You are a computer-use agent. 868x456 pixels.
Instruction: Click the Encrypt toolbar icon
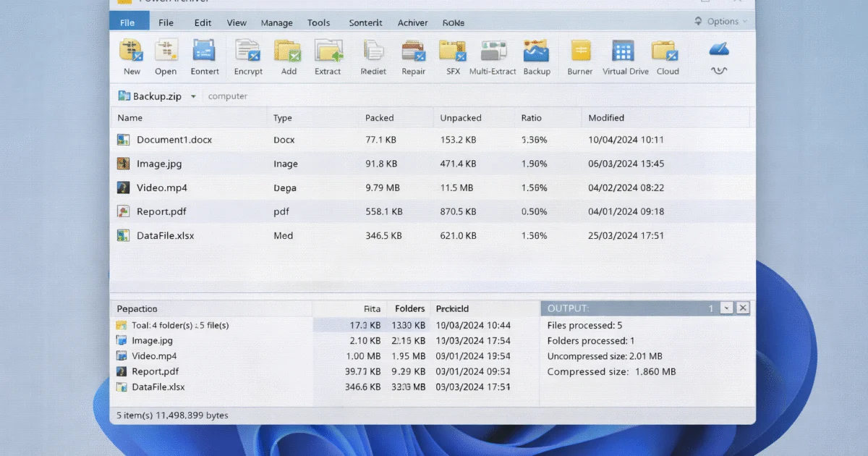[x=248, y=51]
